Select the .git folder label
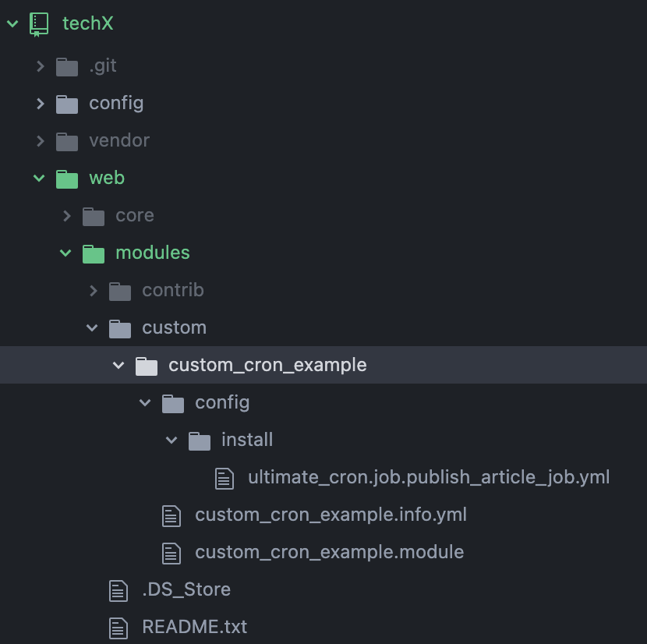The image size is (647, 644). (x=103, y=66)
